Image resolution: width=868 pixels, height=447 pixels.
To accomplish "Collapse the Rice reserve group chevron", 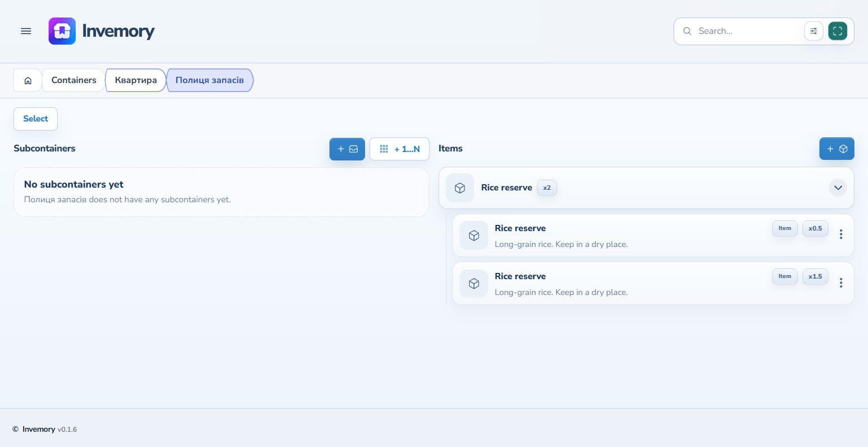I will [838, 188].
